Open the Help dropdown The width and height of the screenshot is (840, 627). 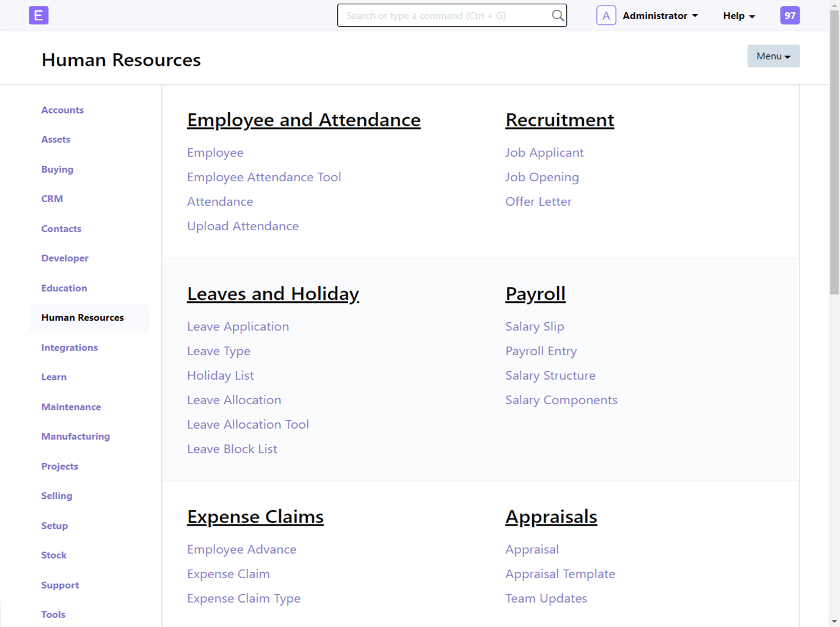coord(738,15)
